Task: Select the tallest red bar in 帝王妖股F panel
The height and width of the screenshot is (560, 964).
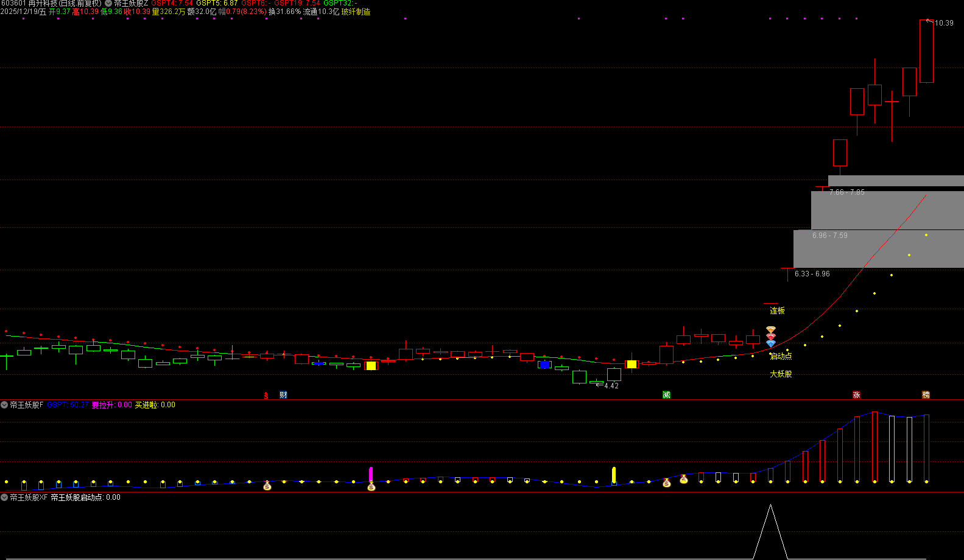Action: click(x=874, y=447)
